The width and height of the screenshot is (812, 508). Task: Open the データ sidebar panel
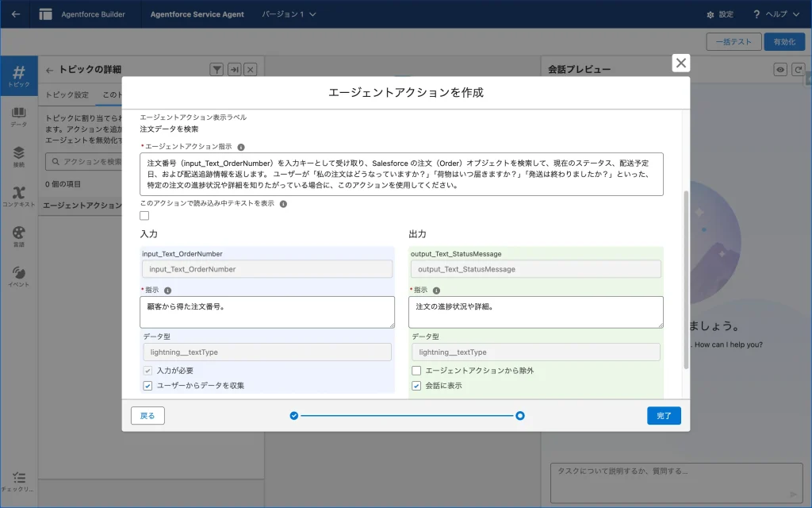pyautogui.click(x=18, y=117)
